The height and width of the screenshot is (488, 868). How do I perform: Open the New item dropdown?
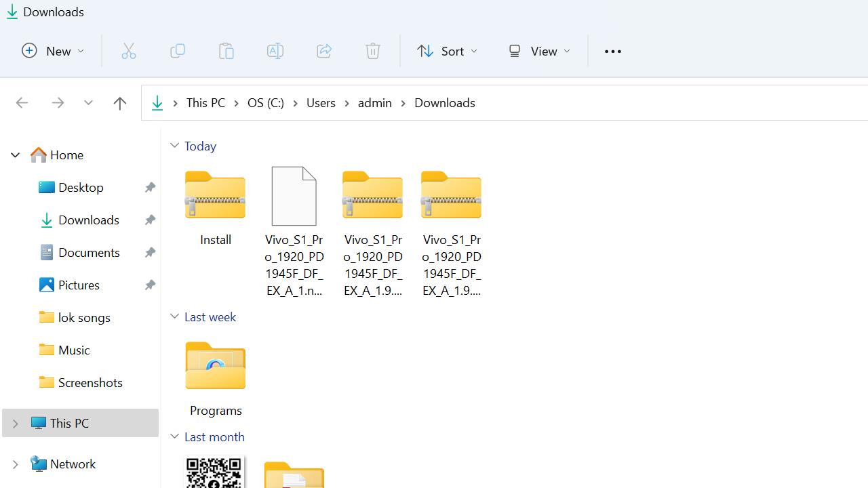click(x=53, y=52)
